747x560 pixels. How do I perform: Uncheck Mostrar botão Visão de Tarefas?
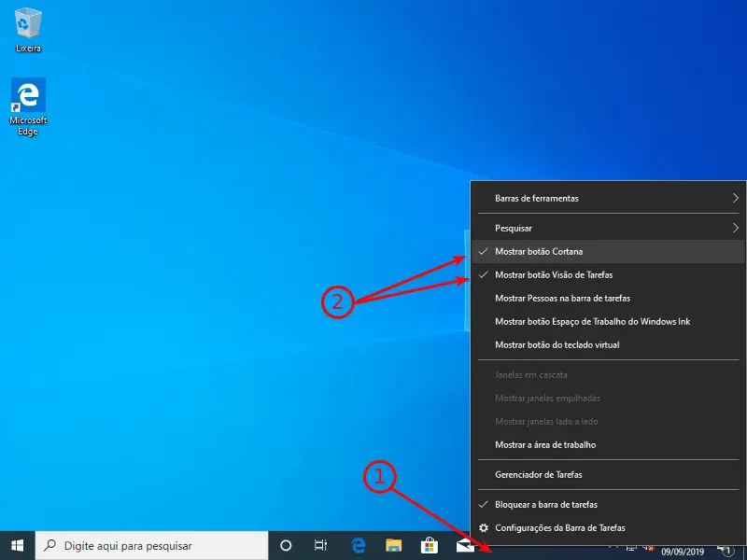click(609, 274)
